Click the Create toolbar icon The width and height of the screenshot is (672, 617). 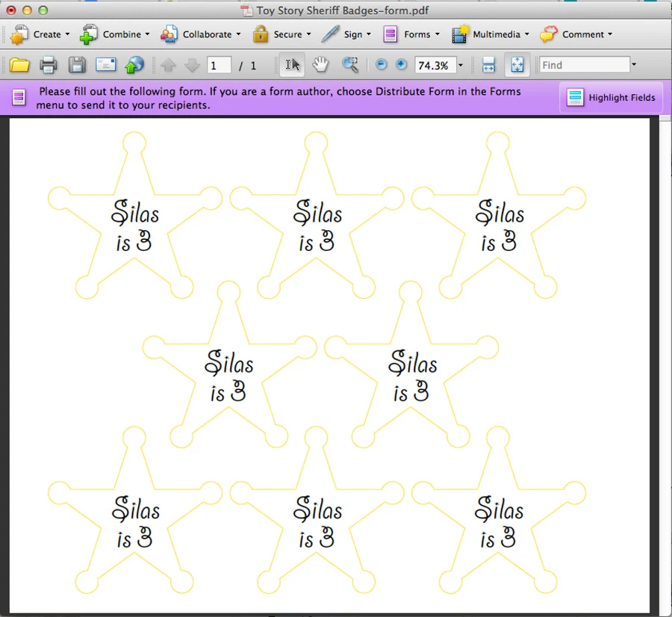[19, 34]
